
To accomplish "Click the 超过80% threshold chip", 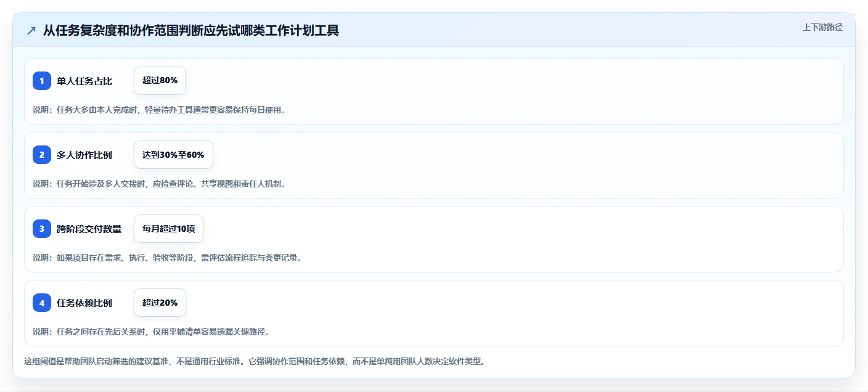I will [x=160, y=81].
